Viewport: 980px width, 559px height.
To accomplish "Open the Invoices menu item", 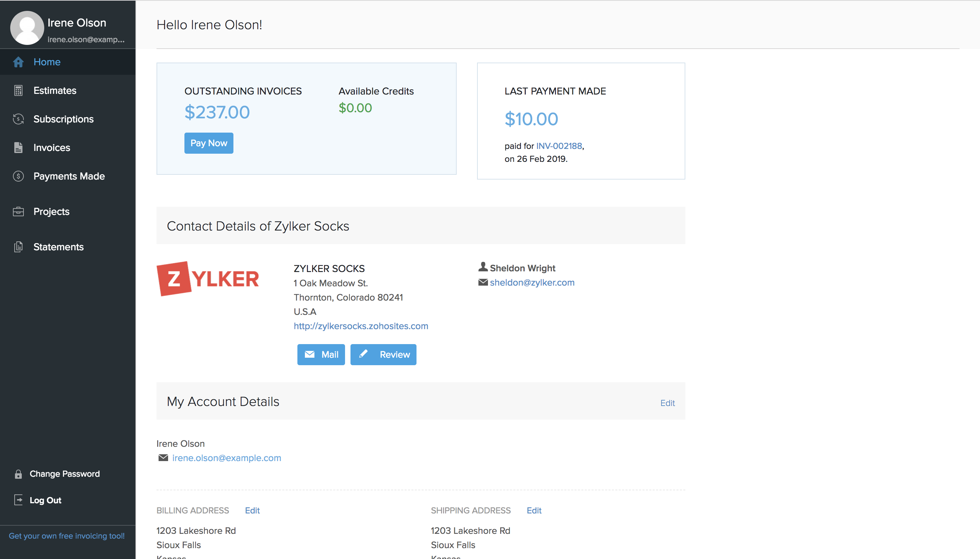I will 51,148.
